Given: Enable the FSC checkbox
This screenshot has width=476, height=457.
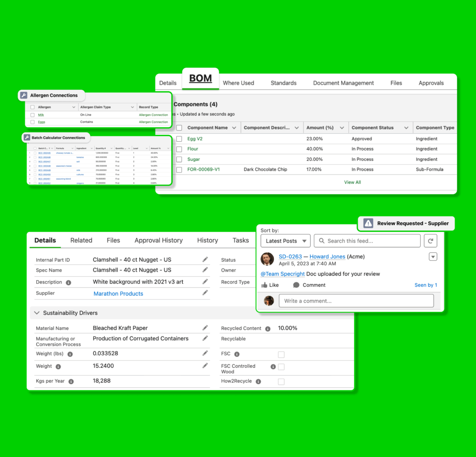Looking at the screenshot, I should point(281,355).
